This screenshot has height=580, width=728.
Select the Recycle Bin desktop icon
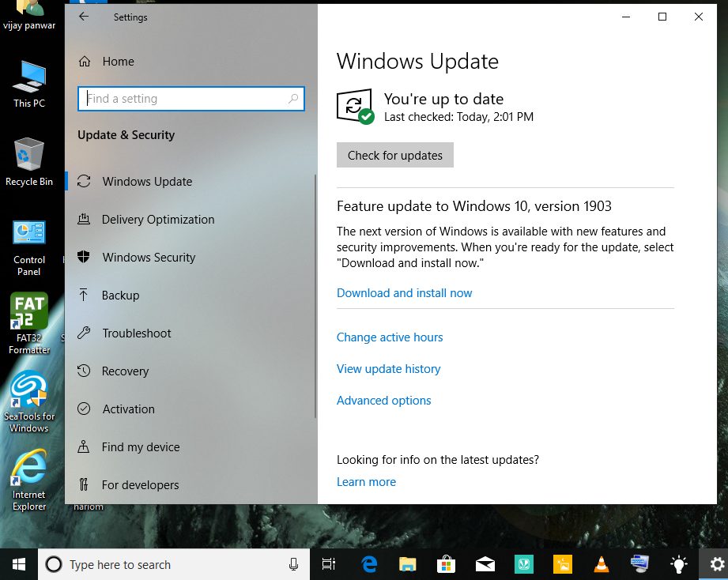[28, 163]
